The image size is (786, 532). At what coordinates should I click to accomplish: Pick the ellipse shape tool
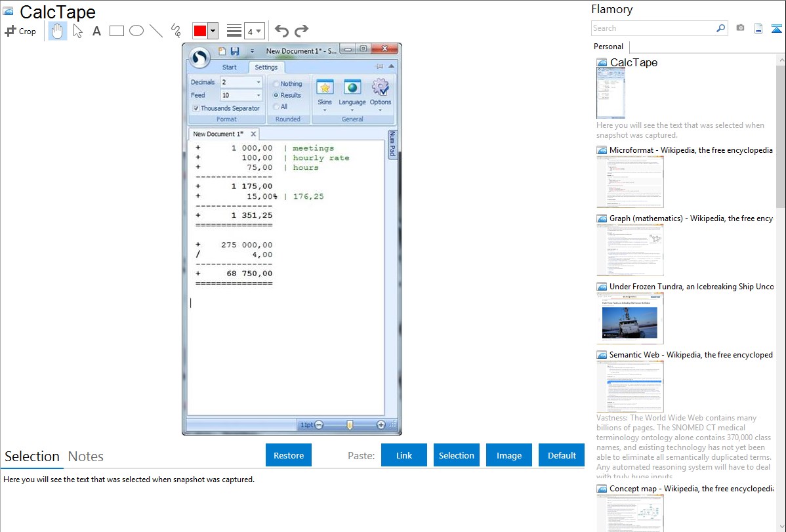click(x=136, y=31)
